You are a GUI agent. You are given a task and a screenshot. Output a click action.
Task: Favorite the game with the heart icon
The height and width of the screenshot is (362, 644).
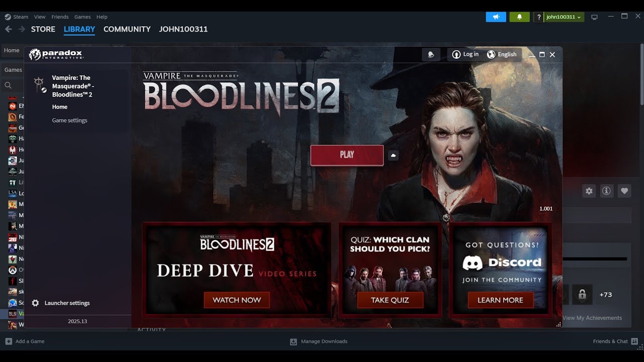click(624, 191)
